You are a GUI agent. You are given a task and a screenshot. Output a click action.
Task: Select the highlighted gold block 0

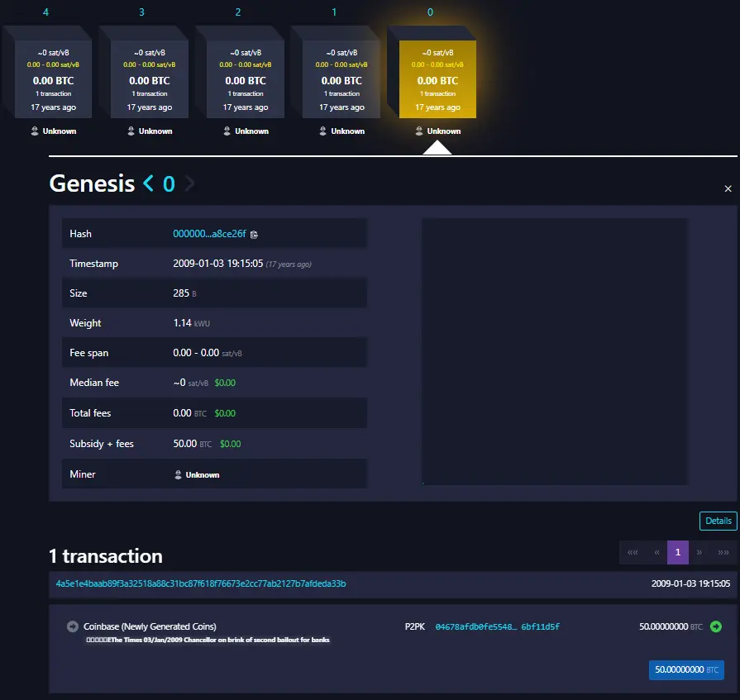[437, 78]
